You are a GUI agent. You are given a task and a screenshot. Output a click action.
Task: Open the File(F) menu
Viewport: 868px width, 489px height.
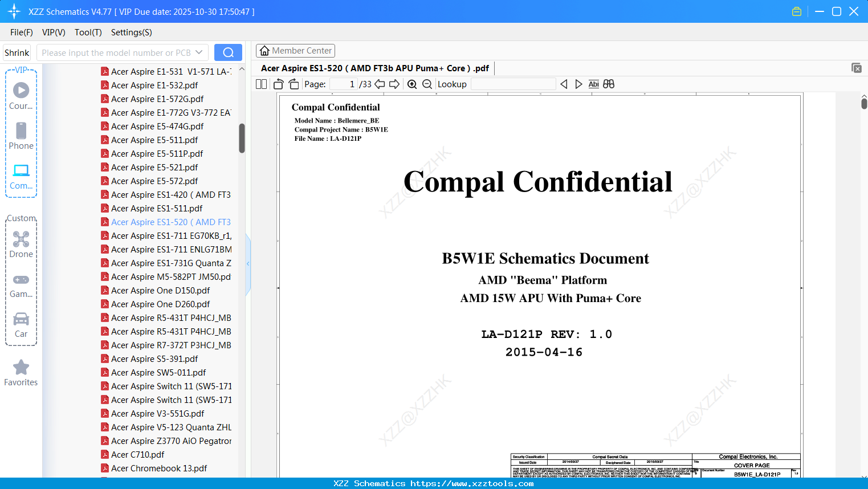point(22,32)
